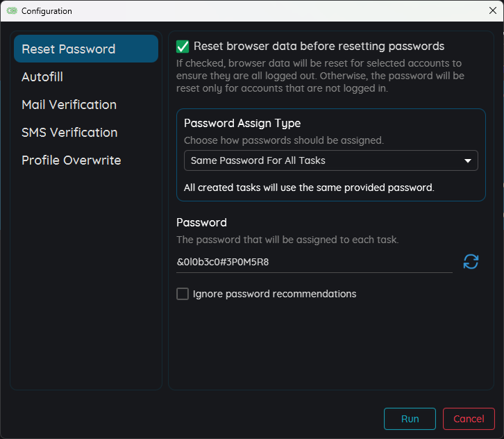Tick the Reset browser data checkbox box
The height and width of the screenshot is (439, 504).
pos(183,47)
